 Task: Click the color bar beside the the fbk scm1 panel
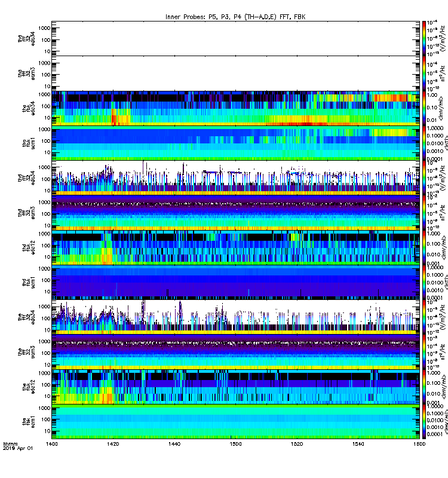coord(424,422)
